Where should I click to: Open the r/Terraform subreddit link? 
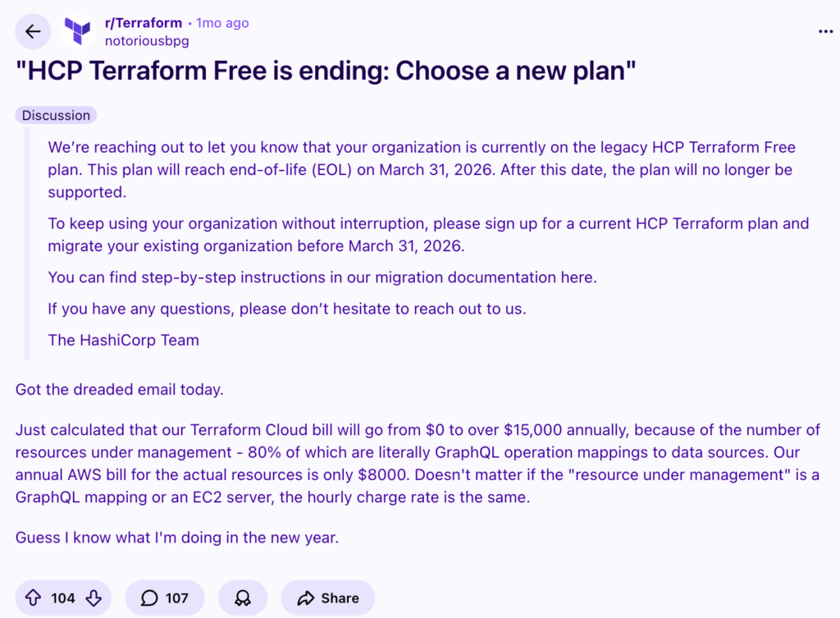tap(144, 23)
